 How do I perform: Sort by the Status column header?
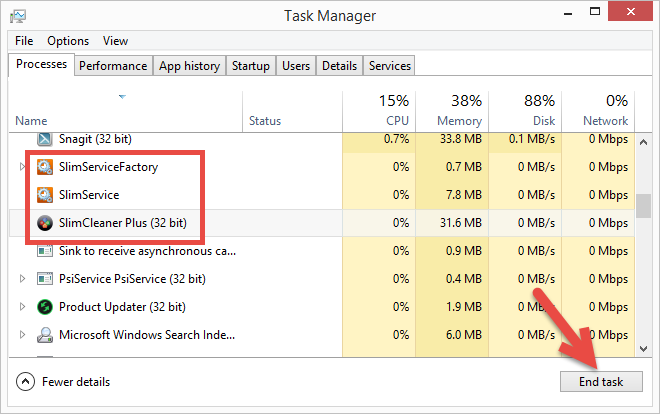point(293,112)
